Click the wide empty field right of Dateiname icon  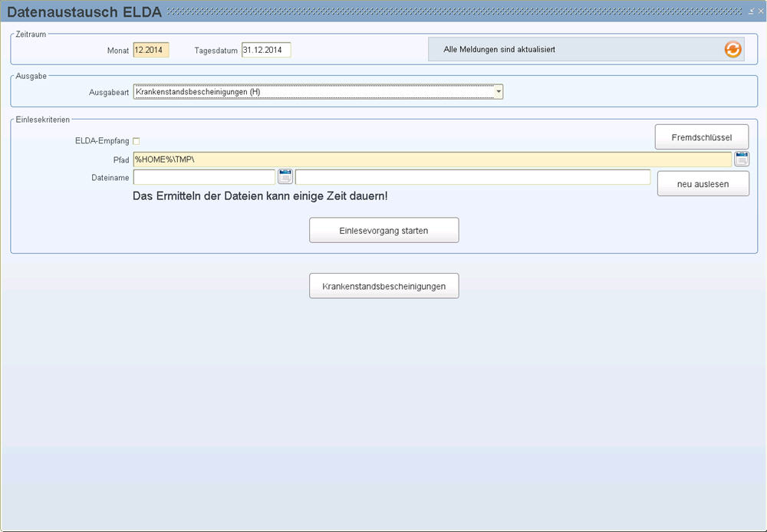tap(472, 177)
